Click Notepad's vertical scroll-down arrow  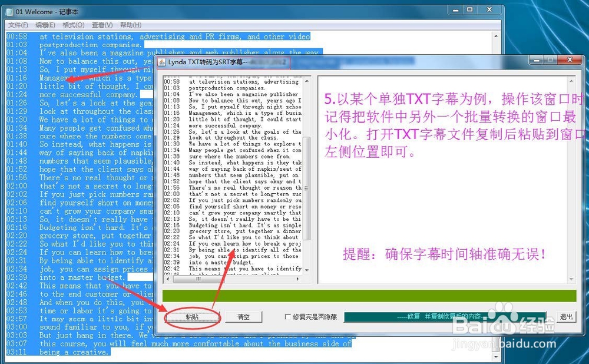click(496, 356)
